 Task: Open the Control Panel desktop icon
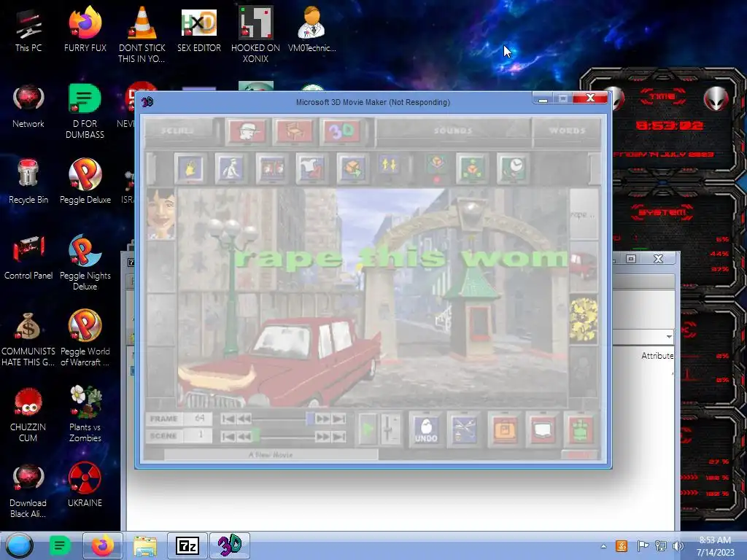click(x=28, y=257)
